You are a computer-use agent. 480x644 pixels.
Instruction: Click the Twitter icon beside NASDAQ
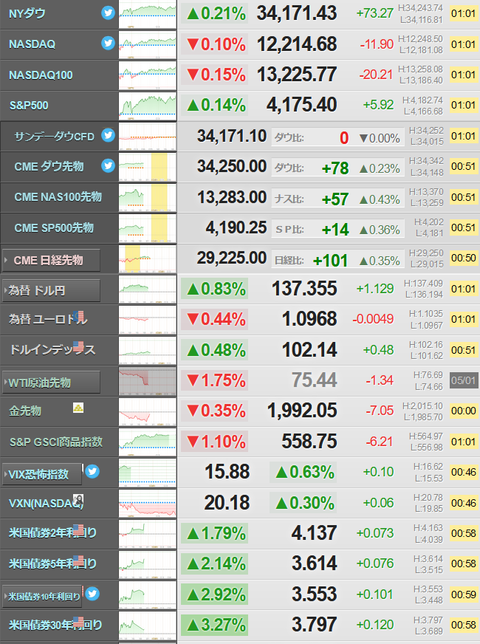click(108, 43)
